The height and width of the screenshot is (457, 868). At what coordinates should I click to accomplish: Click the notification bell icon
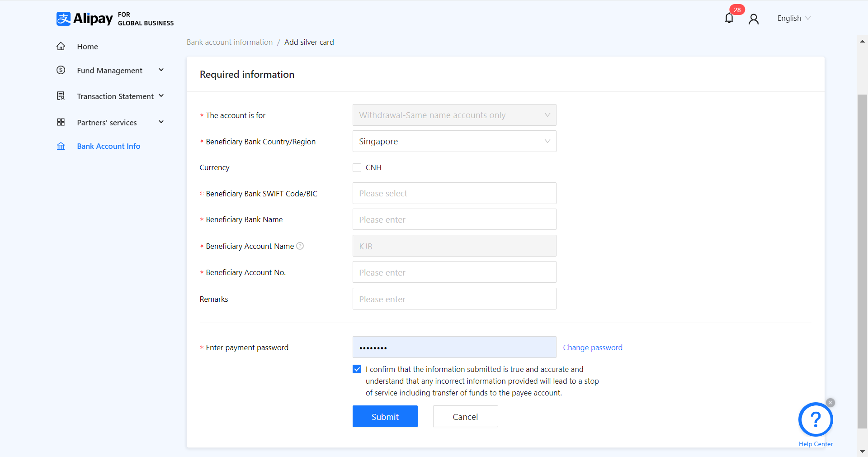[x=729, y=18]
